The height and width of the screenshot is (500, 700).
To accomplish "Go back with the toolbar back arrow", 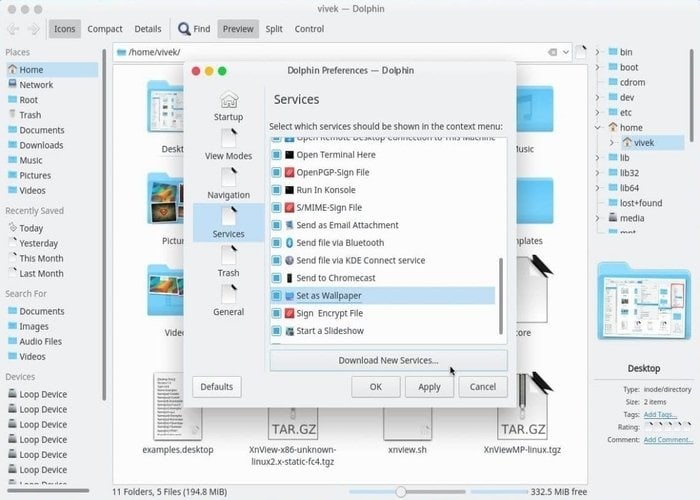I will coord(13,29).
